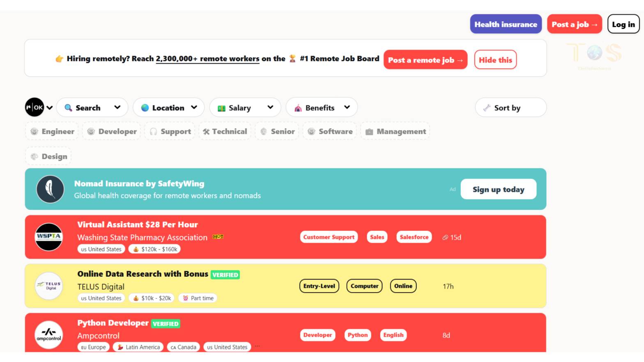Click United States badge on Python Developer job
644x362 pixels.
coord(227,347)
